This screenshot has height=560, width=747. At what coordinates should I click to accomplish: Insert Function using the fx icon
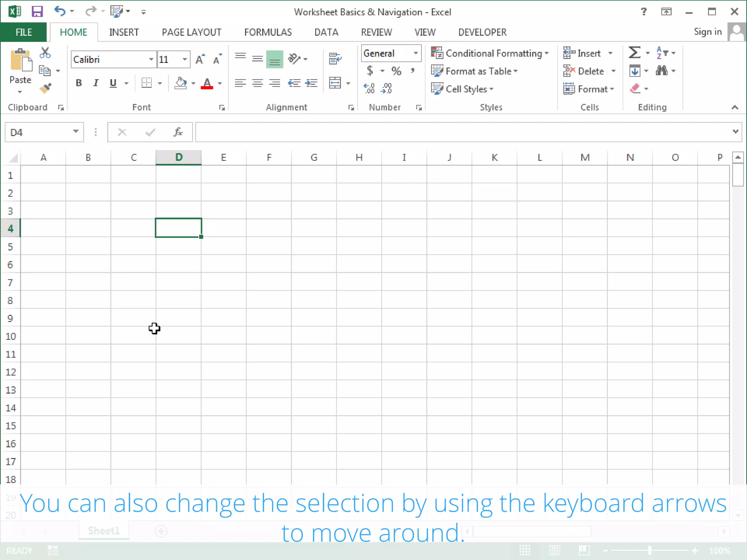point(178,132)
